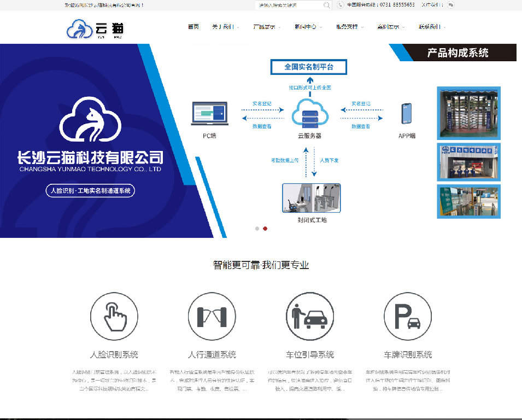
Task: Open the 产品展示 menu item
Action: (264, 27)
